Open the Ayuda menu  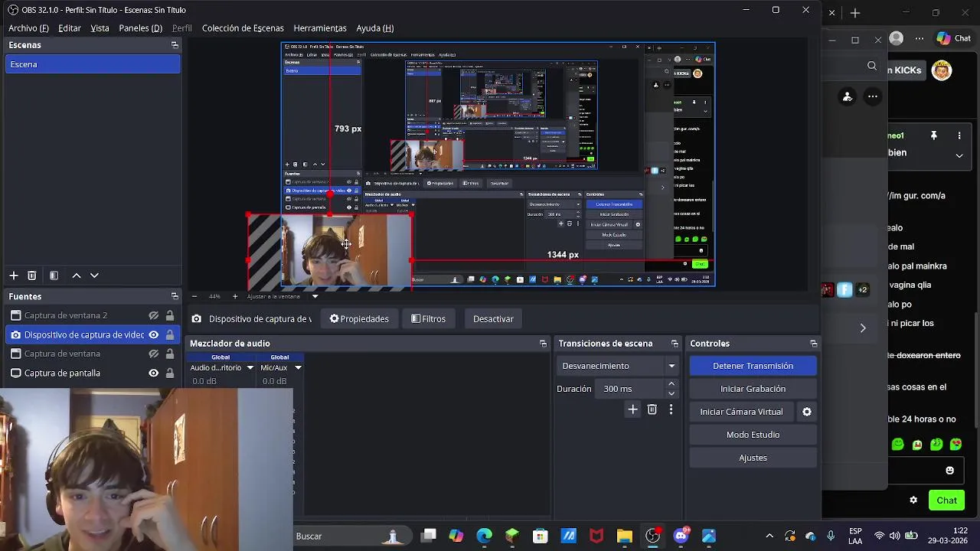tap(375, 28)
